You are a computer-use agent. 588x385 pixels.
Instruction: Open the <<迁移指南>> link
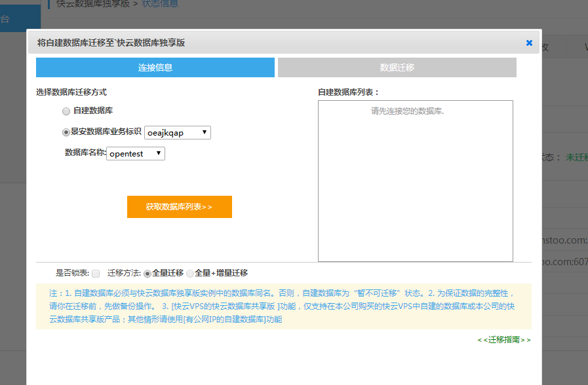[503, 340]
